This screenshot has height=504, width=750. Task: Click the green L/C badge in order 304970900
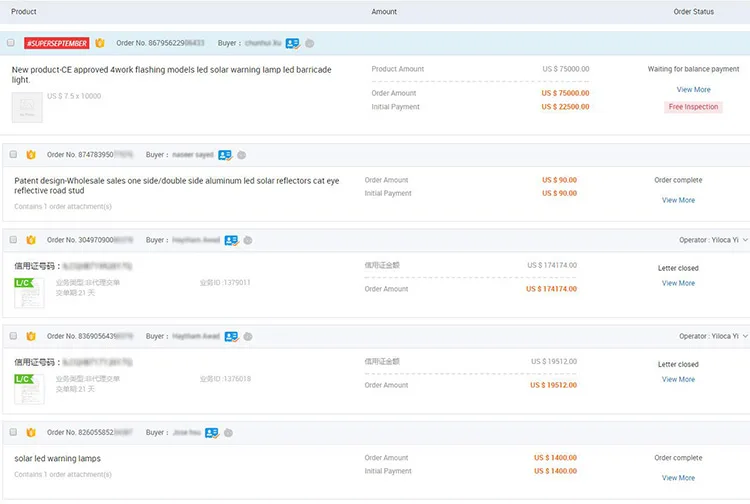[x=24, y=283]
